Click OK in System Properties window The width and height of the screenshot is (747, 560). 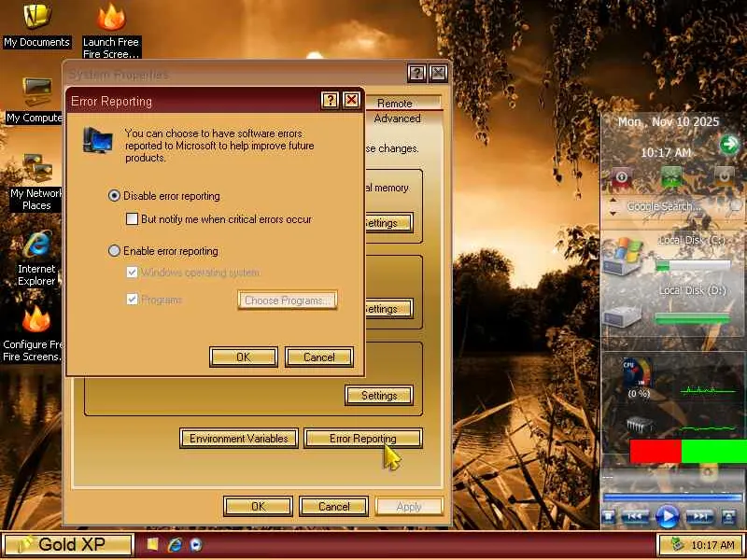pyautogui.click(x=258, y=506)
